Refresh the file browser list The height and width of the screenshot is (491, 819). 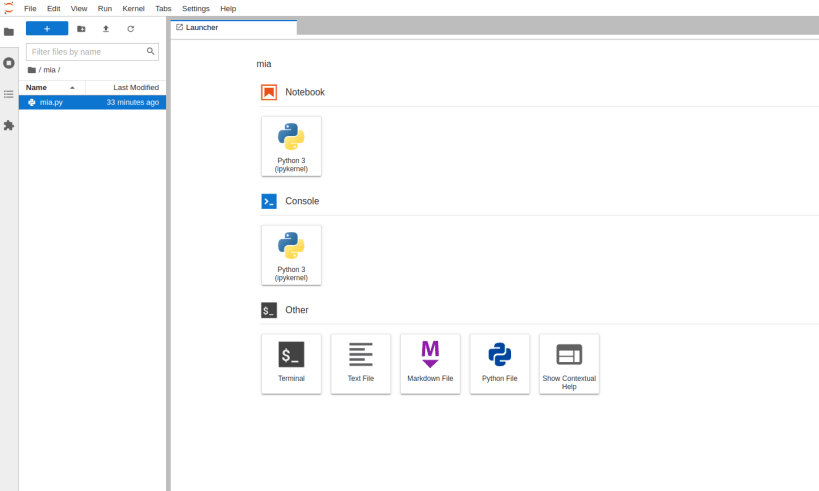(x=131, y=29)
